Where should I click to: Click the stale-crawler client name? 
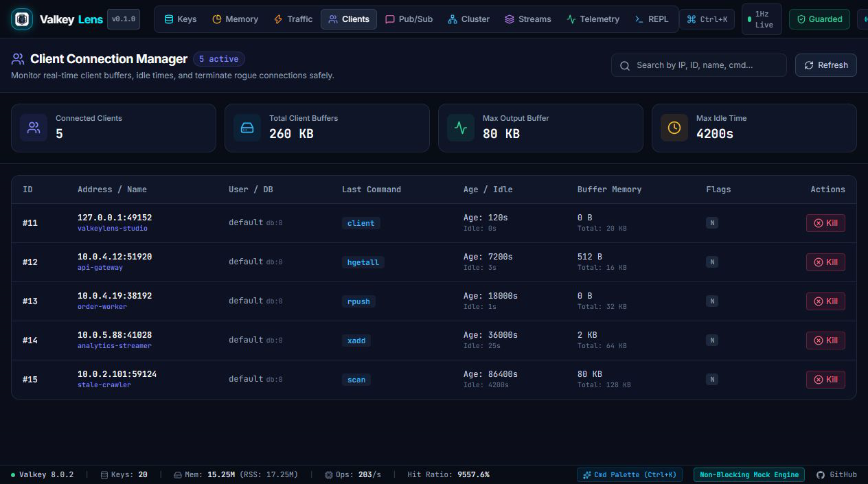[104, 385]
